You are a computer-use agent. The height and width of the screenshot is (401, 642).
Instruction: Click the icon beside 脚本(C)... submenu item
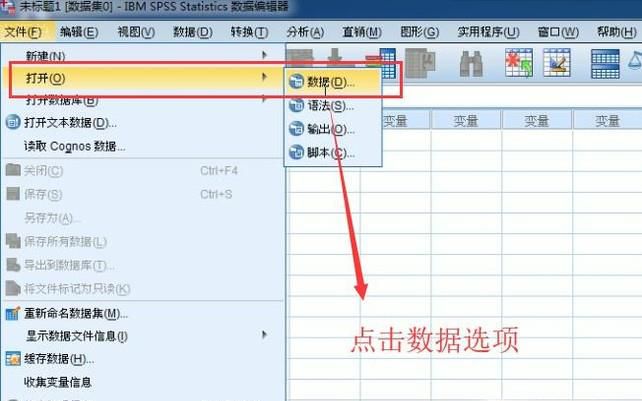296,152
